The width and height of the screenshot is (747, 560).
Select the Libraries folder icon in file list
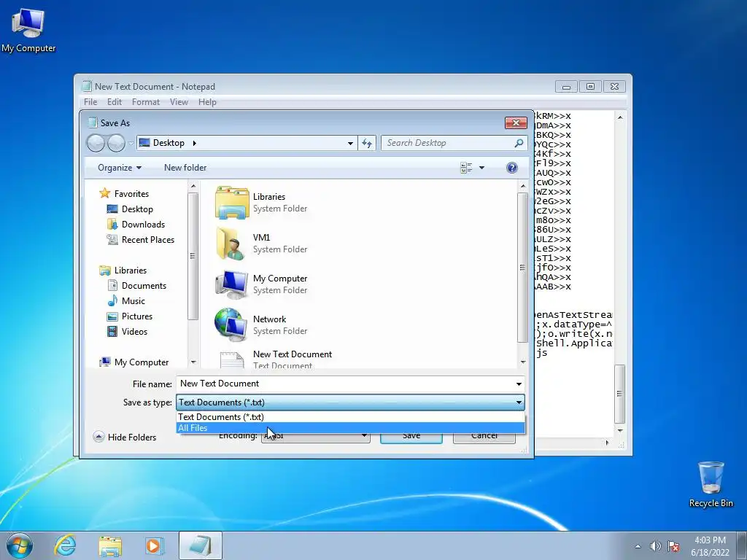231,203
